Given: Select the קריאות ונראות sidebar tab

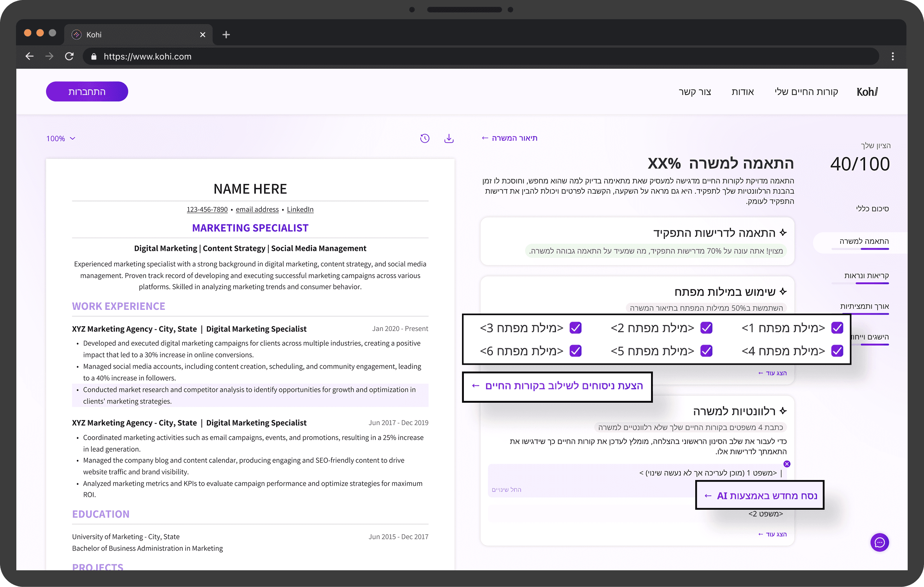Looking at the screenshot, I should point(866,276).
